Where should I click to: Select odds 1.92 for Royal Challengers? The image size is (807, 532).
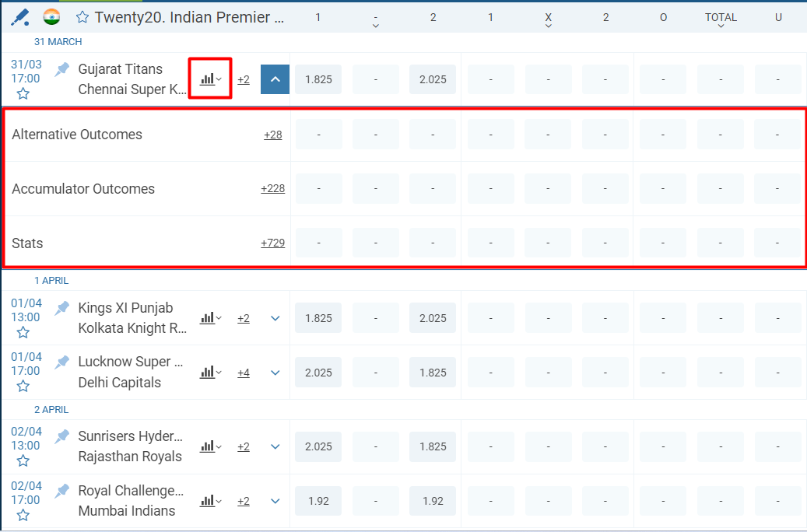(318, 501)
